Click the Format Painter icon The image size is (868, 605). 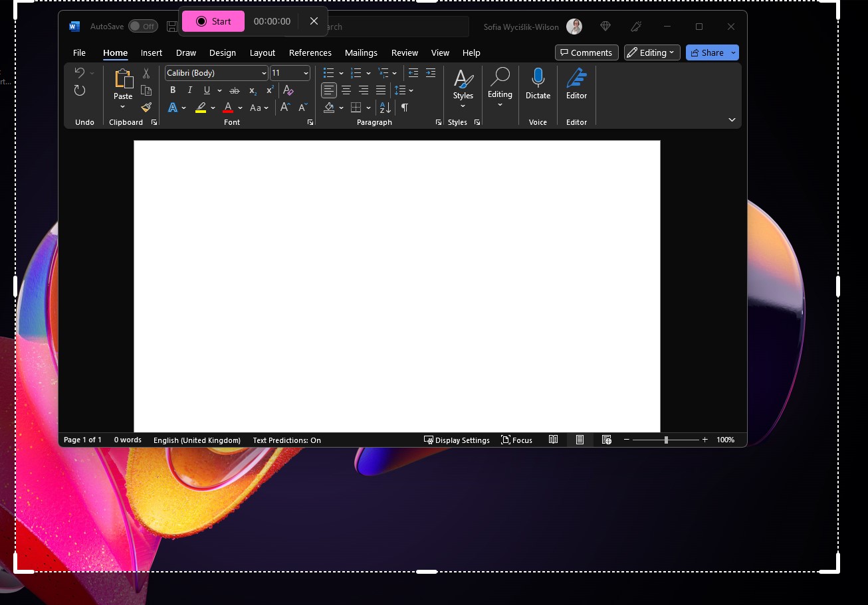146,108
